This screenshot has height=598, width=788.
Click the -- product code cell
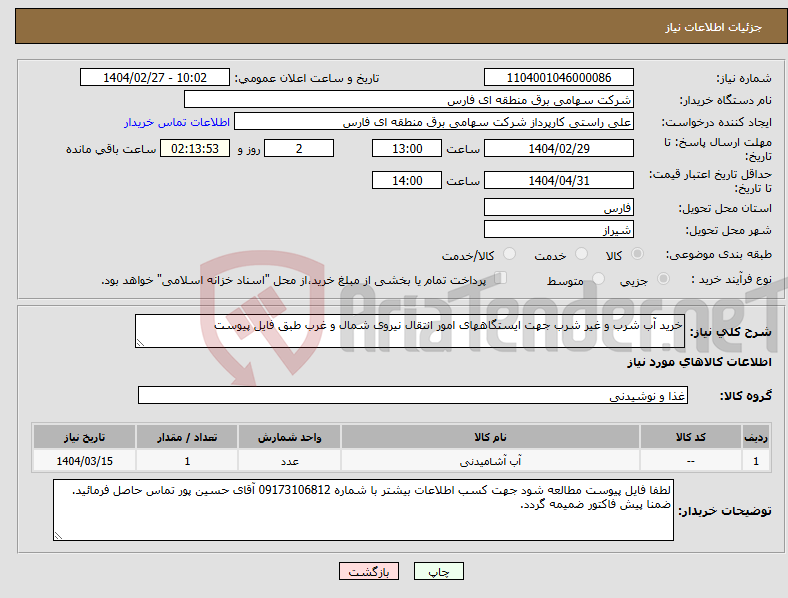tap(691, 461)
